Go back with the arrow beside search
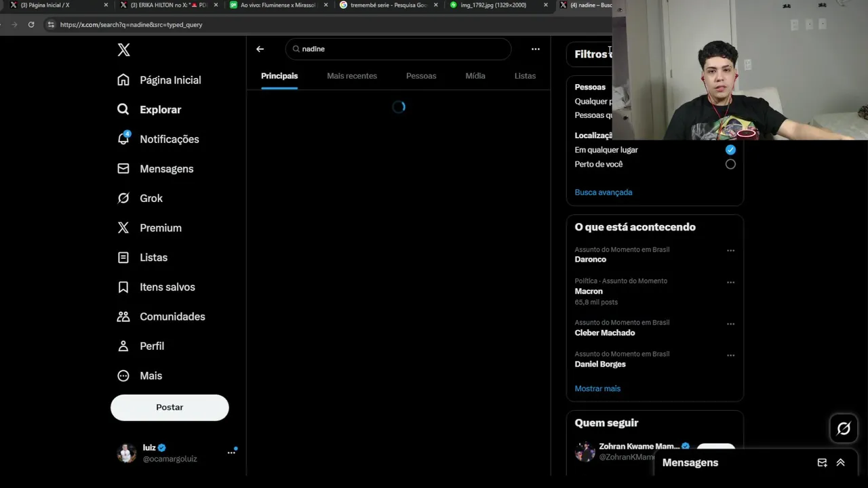The image size is (868, 488). (x=260, y=49)
